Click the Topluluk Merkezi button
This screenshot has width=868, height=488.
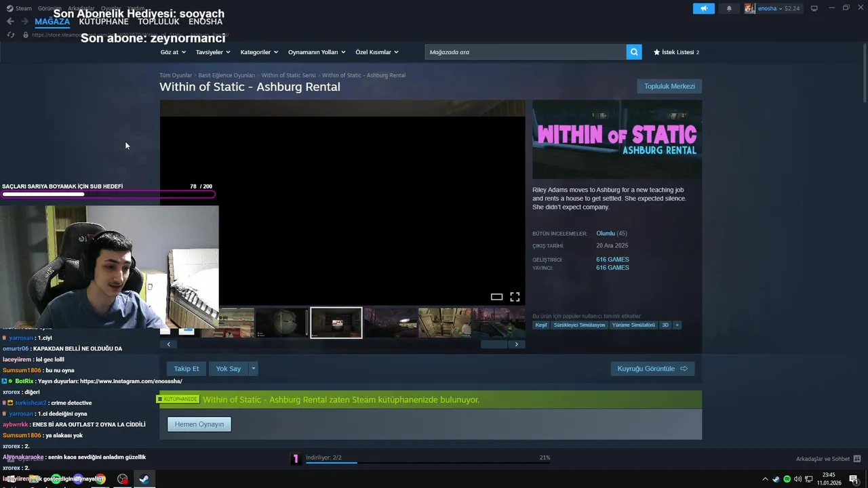coord(669,86)
